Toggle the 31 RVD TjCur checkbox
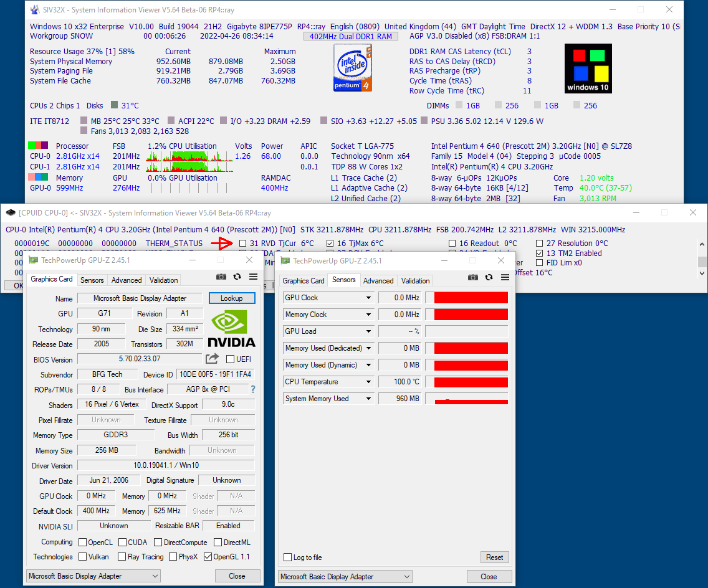 (x=243, y=243)
